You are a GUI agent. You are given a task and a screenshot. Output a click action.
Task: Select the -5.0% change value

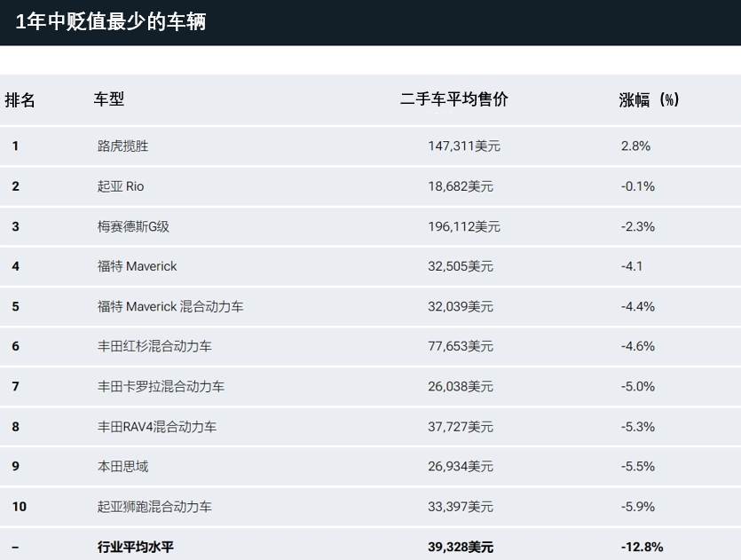(638, 386)
